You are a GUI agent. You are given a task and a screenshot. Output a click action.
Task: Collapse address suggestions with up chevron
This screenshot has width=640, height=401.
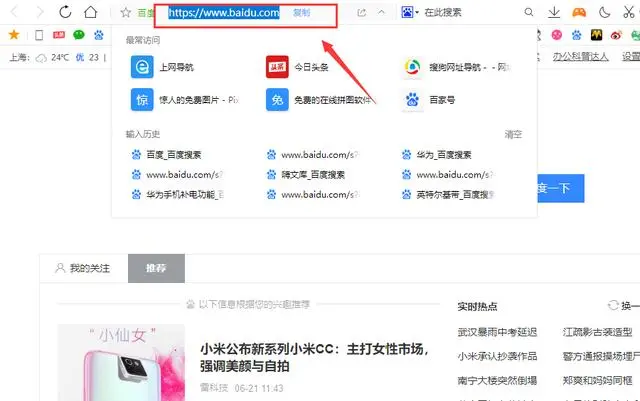[381, 13]
